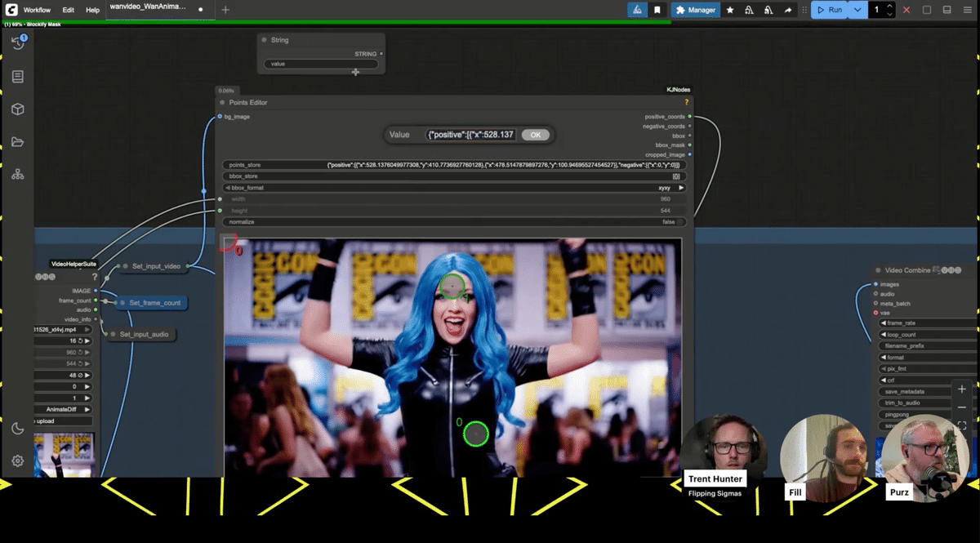Click the Value text input field

(470, 135)
